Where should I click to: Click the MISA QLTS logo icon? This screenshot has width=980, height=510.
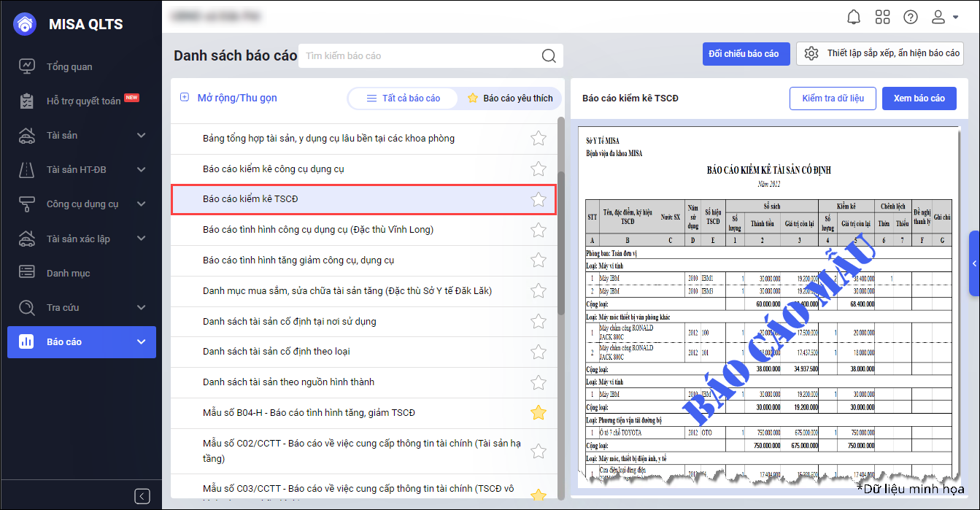[25, 24]
